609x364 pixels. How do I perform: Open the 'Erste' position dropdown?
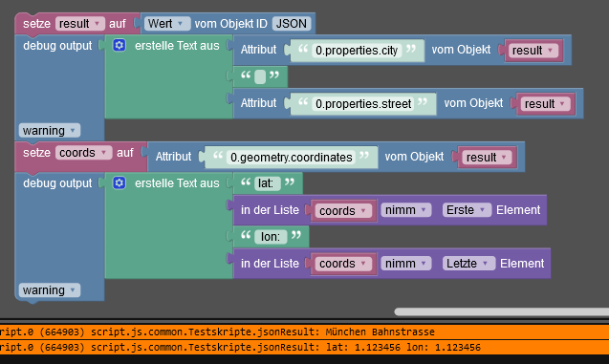(x=467, y=210)
